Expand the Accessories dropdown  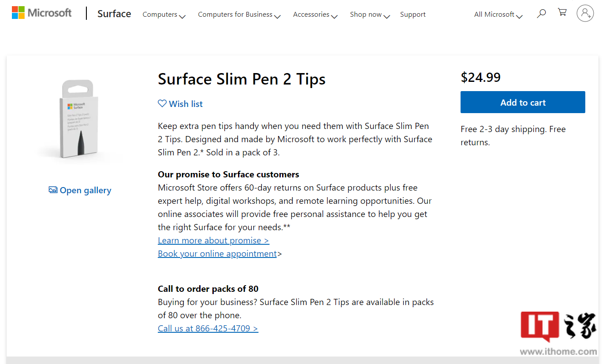coord(315,15)
